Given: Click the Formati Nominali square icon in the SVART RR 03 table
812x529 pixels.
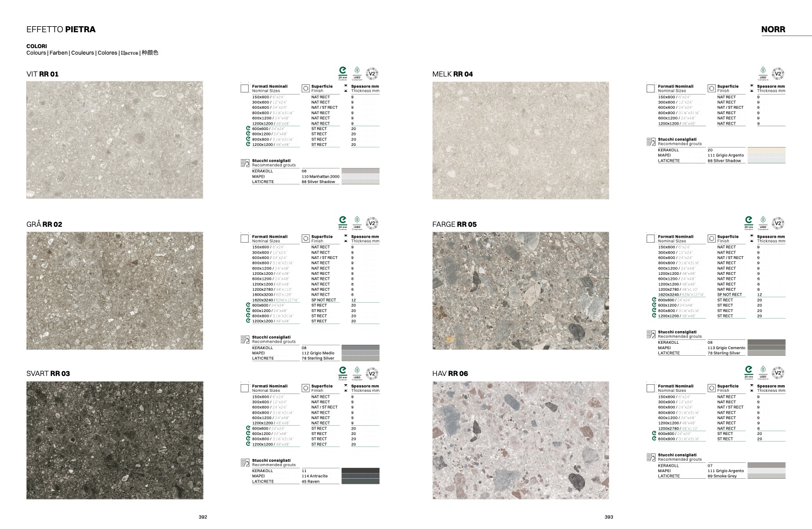Looking at the screenshot, I should (244, 388).
